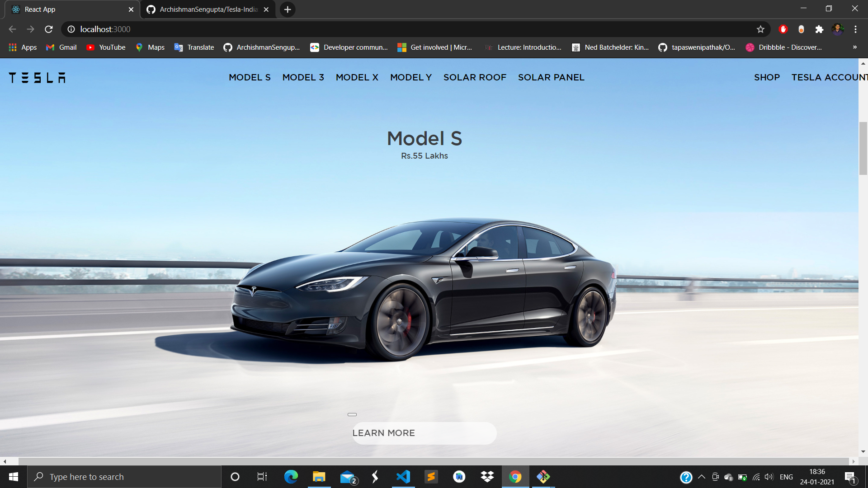This screenshot has width=868, height=488.
Task: Click the red adblocker extension icon
Action: tap(783, 29)
